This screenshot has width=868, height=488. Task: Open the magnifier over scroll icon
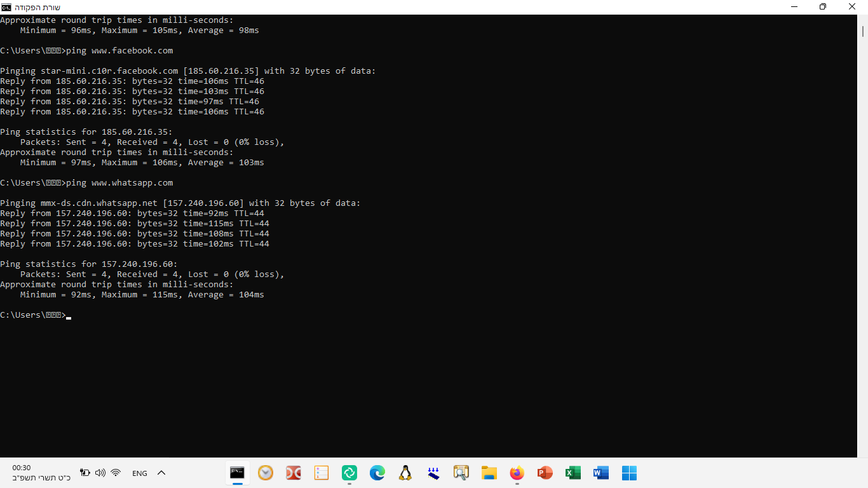click(x=461, y=473)
